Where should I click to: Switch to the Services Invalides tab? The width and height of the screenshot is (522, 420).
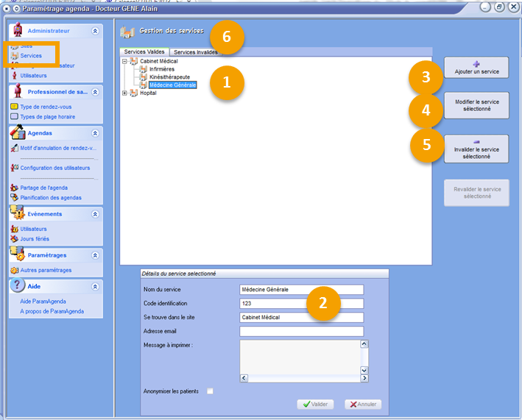click(195, 52)
